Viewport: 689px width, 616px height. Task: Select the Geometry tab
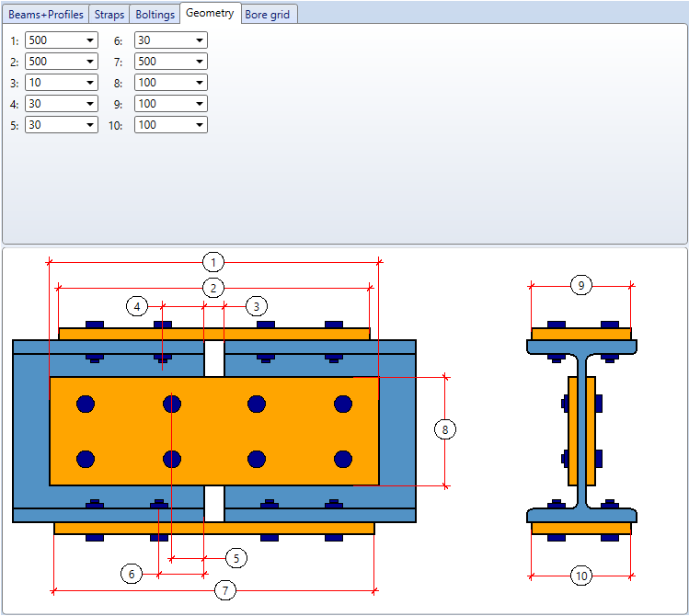tap(210, 13)
